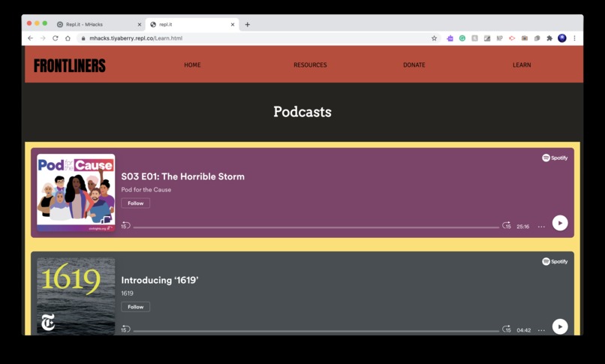Image resolution: width=605 pixels, height=364 pixels.
Task: Open the LEARN nav link
Action: pos(522,65)
